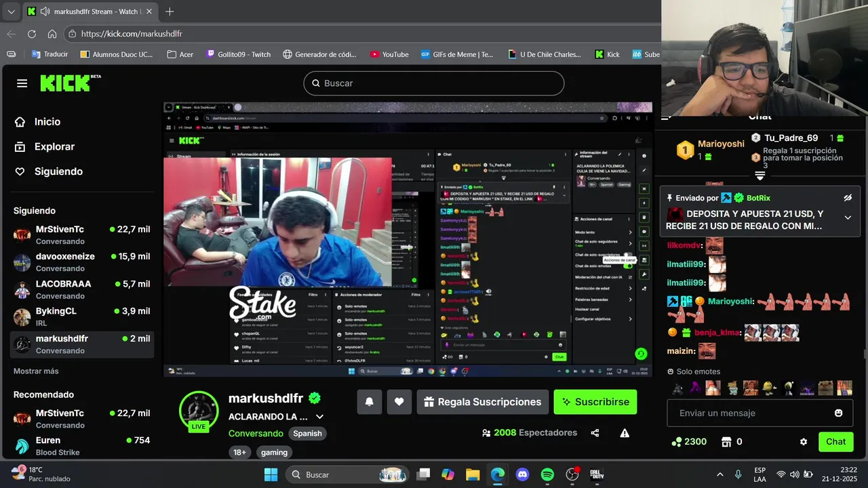Click the Suscribirse button

point(595,402)
